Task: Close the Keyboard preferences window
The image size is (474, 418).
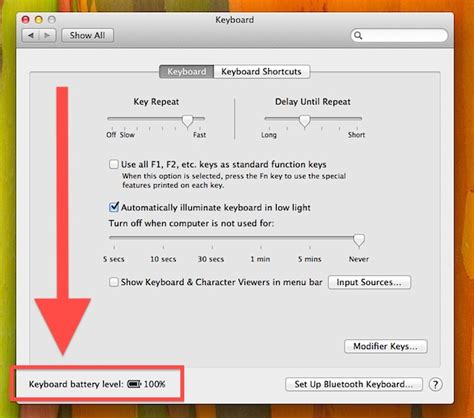Action: (x=26, y=20)
